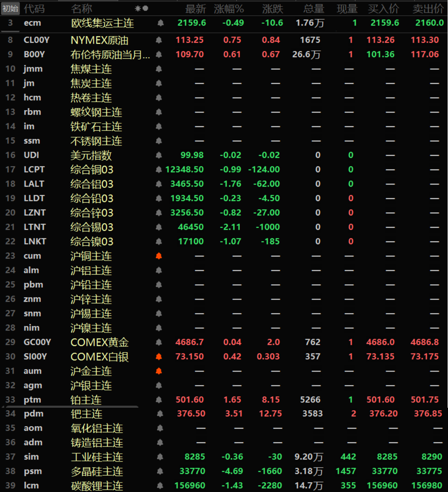This screenshot has height=492, width=448.
Task: Select the 工业硅主连 row by name
Action: (x=97, y=457)
